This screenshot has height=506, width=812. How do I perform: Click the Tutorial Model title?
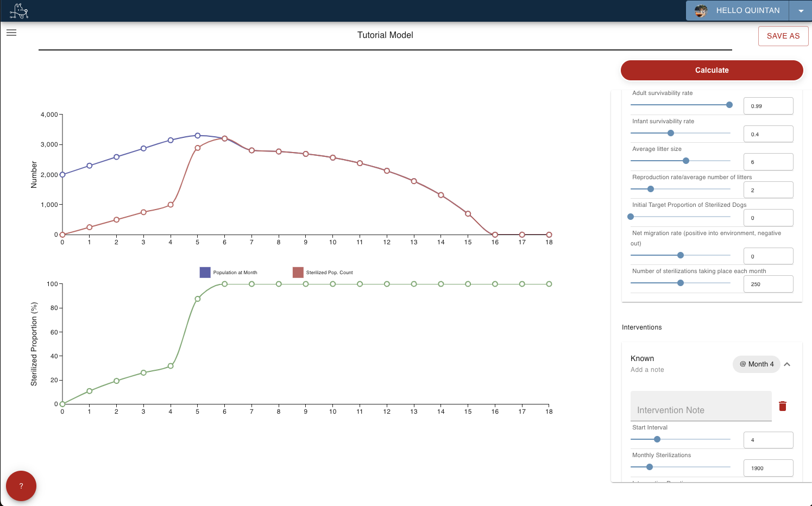pyautogui.click(x=385, y=35)
